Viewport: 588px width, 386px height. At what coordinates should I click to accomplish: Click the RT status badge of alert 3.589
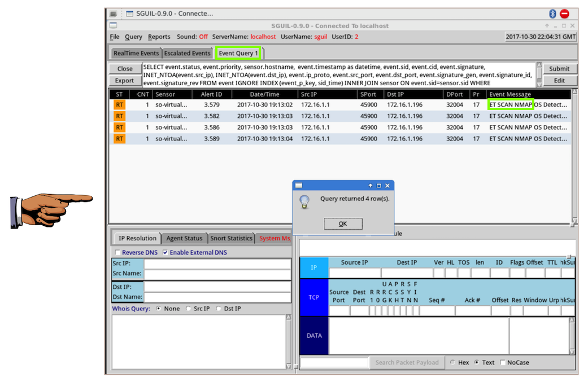119,139
